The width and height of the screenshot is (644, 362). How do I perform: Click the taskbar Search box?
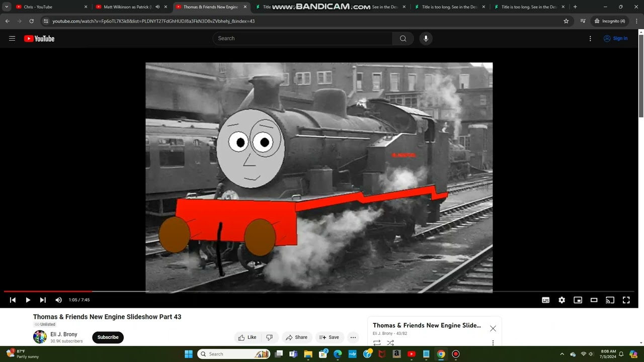click(234, 354)
